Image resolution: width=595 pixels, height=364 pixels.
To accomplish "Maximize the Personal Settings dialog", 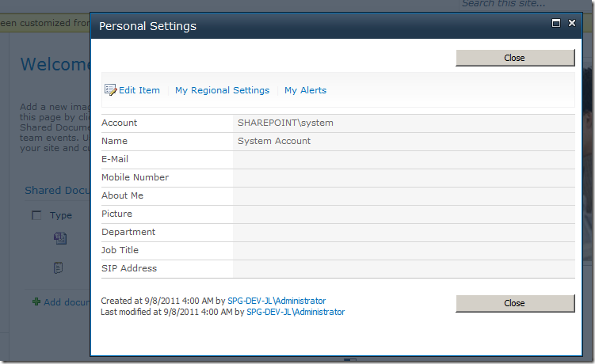I will tap(556, 24).
